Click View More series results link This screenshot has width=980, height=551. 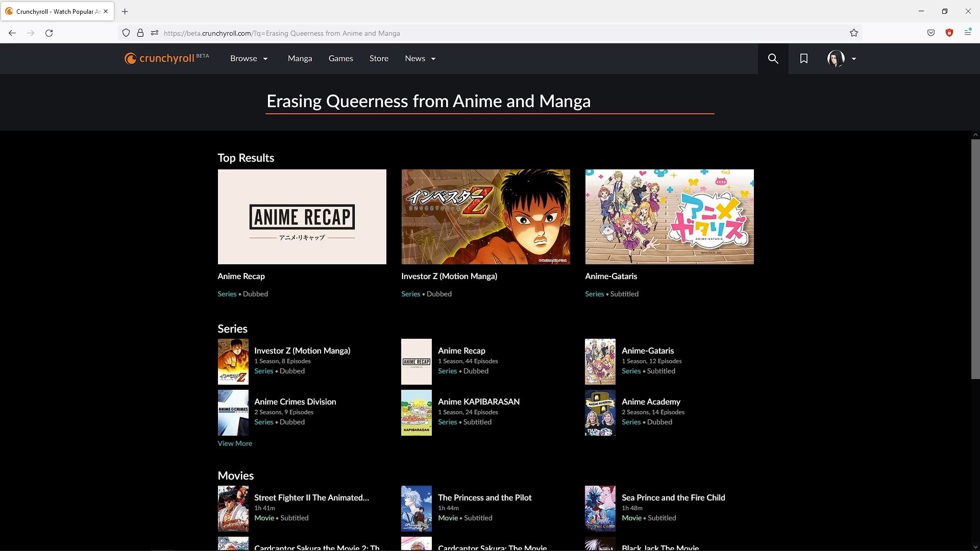coord(235,443)
